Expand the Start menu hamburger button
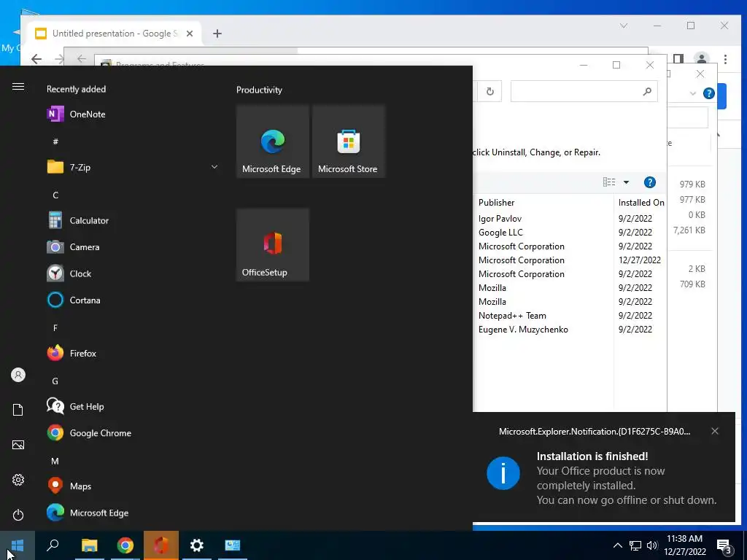 18,86
